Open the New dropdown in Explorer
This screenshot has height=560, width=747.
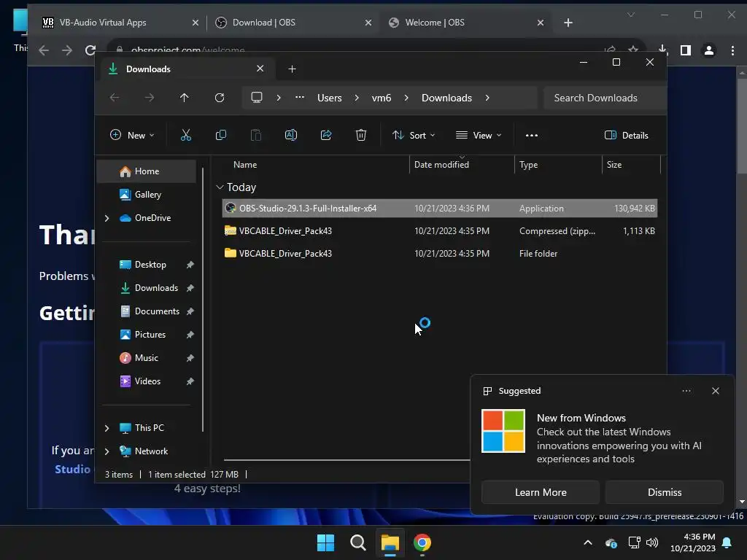[x=132, y=135]
